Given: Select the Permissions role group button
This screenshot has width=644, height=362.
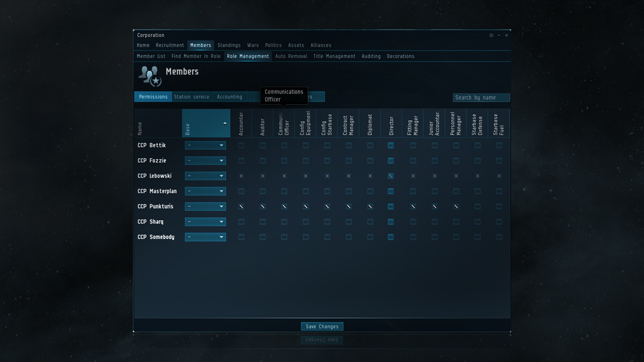Looking at the screenshot, I should tap(153, 97).
